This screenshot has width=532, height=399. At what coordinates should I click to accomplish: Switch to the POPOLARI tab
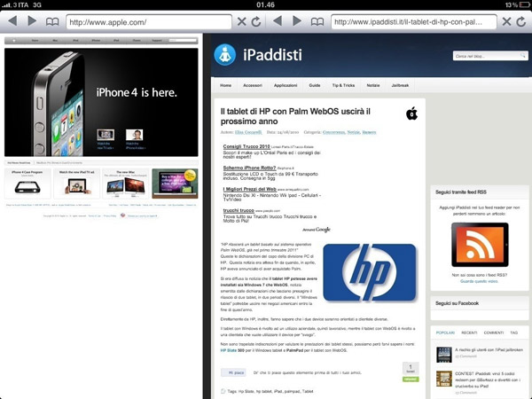point(445,332)
